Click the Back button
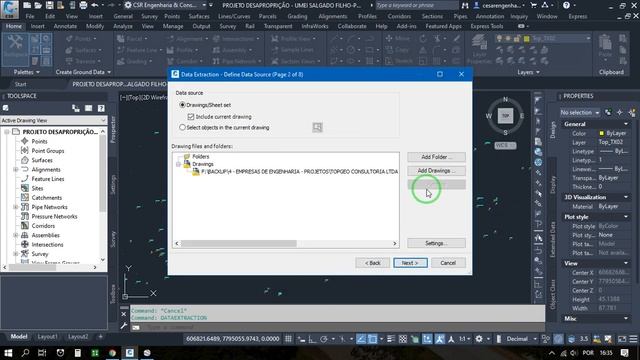Screen dimensions: 640x360 click(372, 263)
